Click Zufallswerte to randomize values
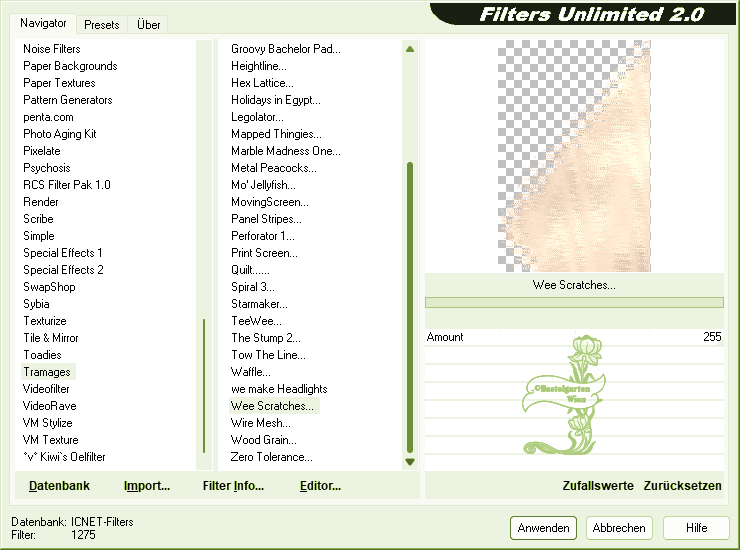The height and width of the screenshot is (550, 740). click(598, 486)
